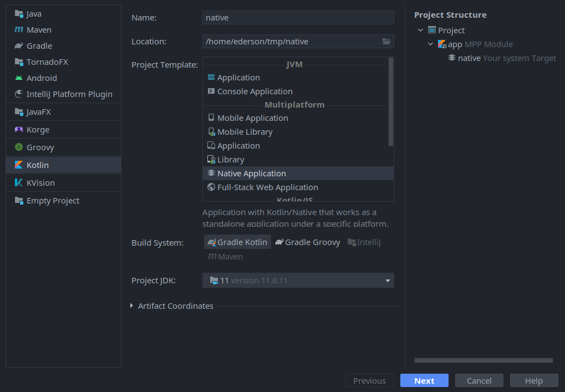Choose Gradle Groovy build system
The image size is (565, 392).
[307, 242]
